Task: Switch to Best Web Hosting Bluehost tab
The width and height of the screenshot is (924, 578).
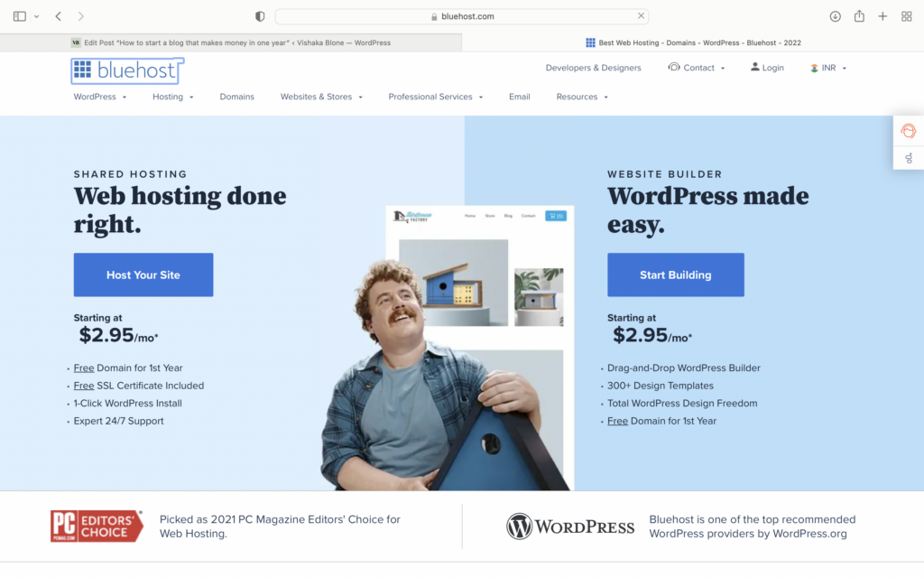Action: (x=693, y=42)
